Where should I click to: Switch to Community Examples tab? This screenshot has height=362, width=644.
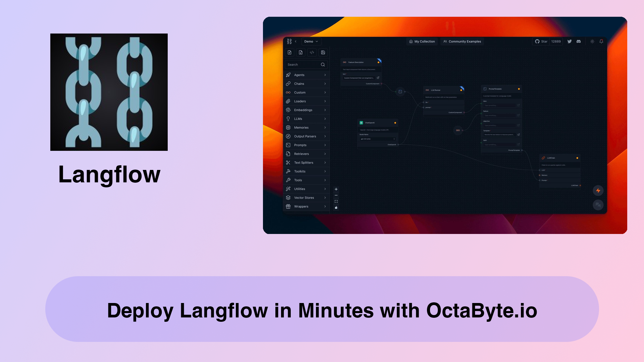point(464,41)
